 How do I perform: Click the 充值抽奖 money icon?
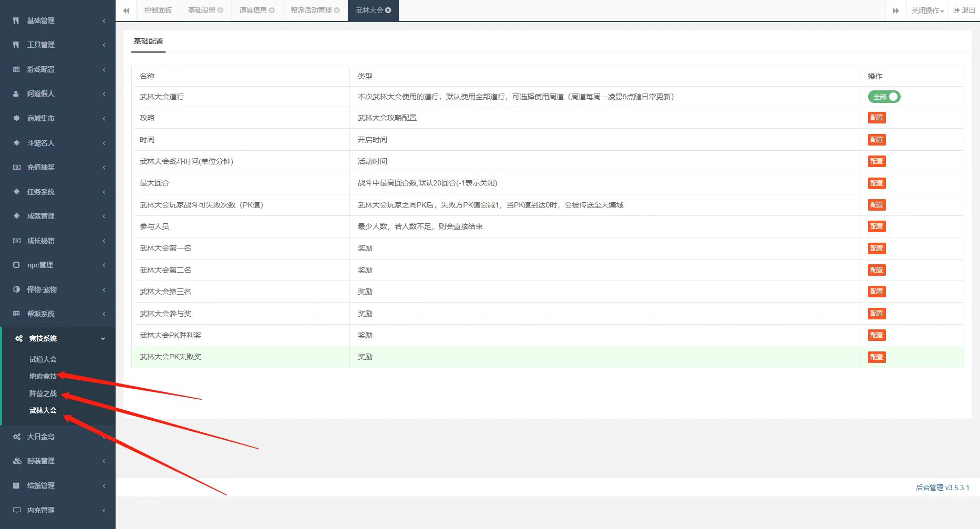tap(16, 167)
